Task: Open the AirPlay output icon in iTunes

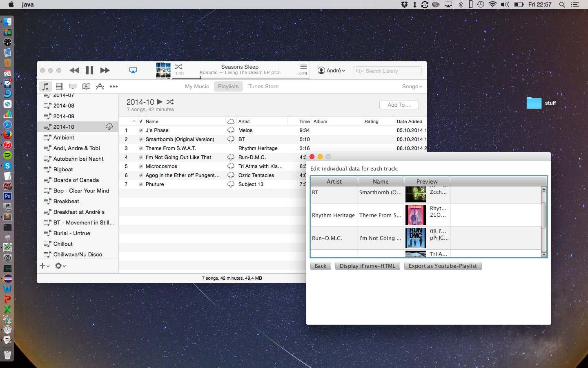Action: pyautogui.click(x=133, y=70)
